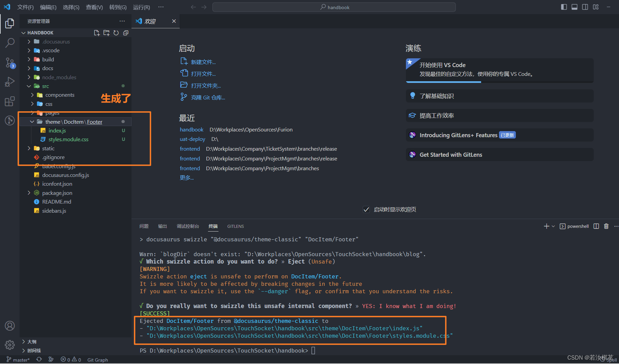
Task: Open the Extensions view
Action: click(9, 101)
